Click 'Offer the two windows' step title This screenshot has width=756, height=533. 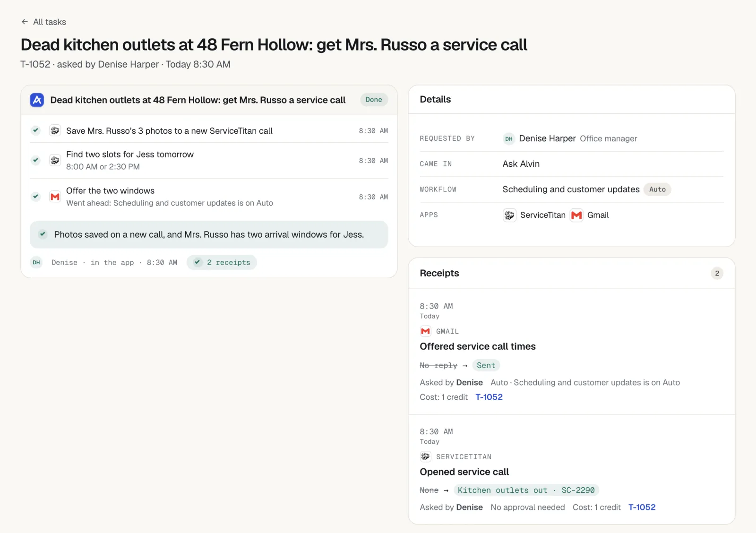[110, 191]
